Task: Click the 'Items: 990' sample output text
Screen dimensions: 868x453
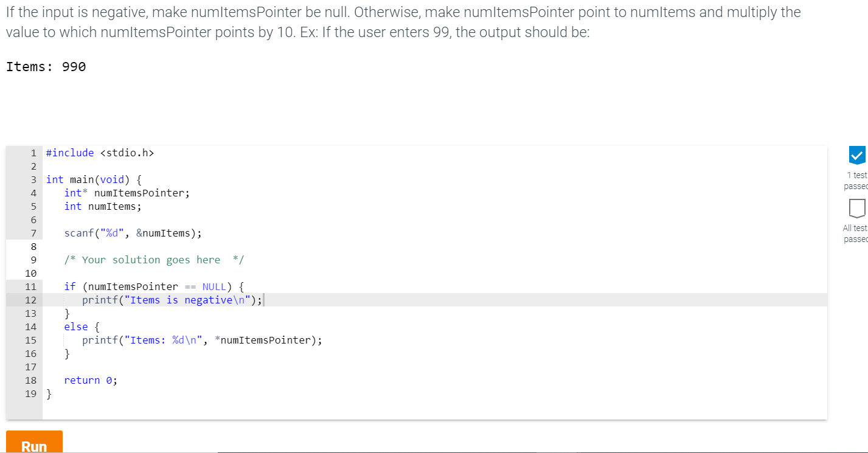Action: point(46,67)
